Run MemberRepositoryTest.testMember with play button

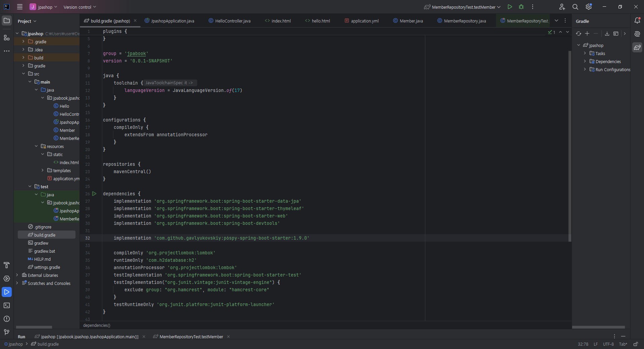click(510, 7)
